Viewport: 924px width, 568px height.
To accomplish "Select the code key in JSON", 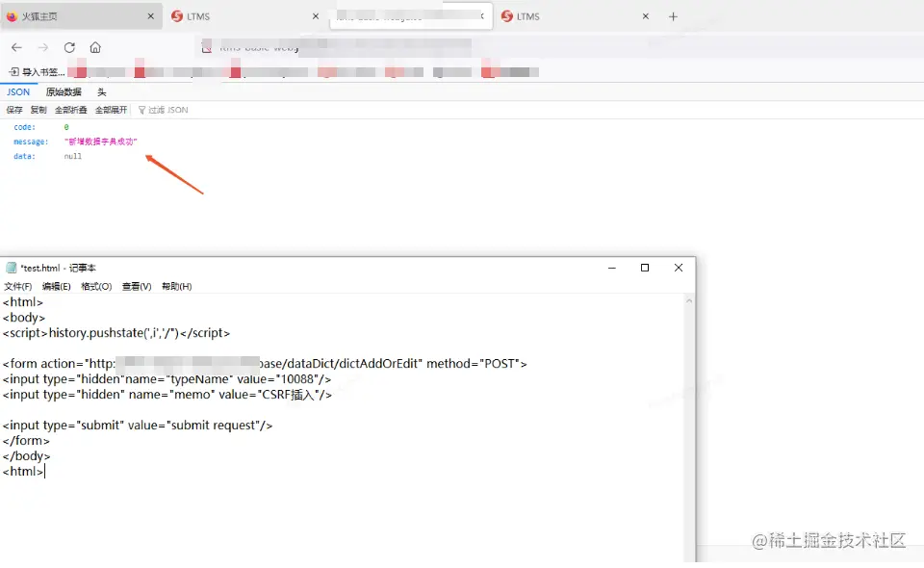I will coord(25,127).
